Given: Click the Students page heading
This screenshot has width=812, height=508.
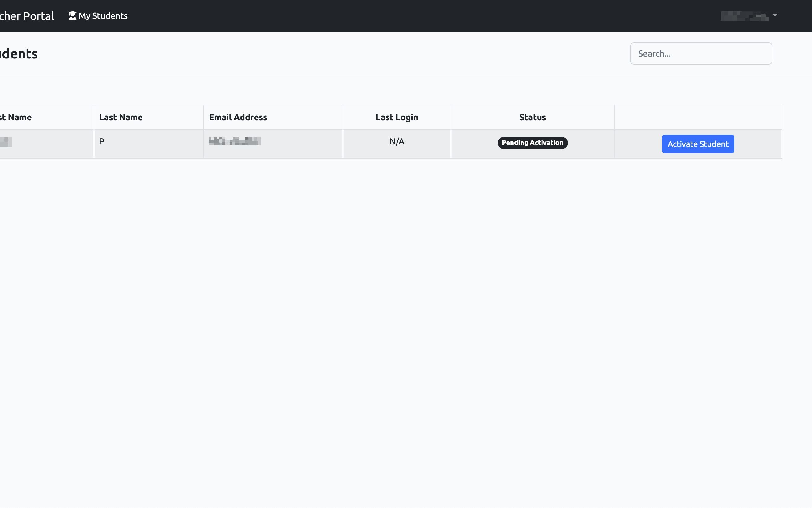Looking at the screenshot, I should point(19,54).
